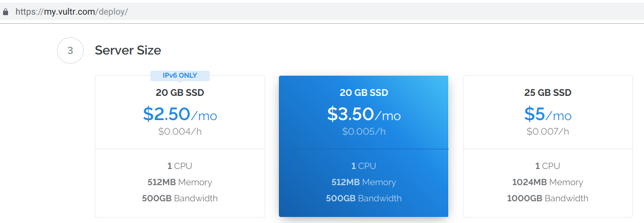This screenshot has height=223, width=644.
Task: Click the 25 GB SSD plan title
Action: [548, 93]
